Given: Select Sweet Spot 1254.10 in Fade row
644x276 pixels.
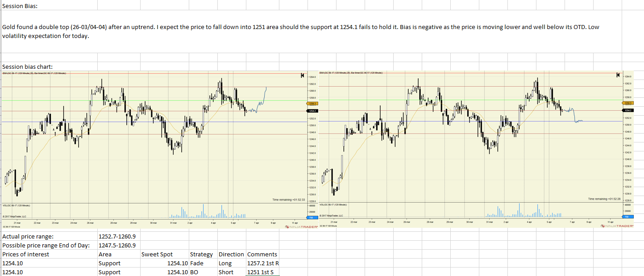Looking at the screenshot, I should tap(164, 263).
